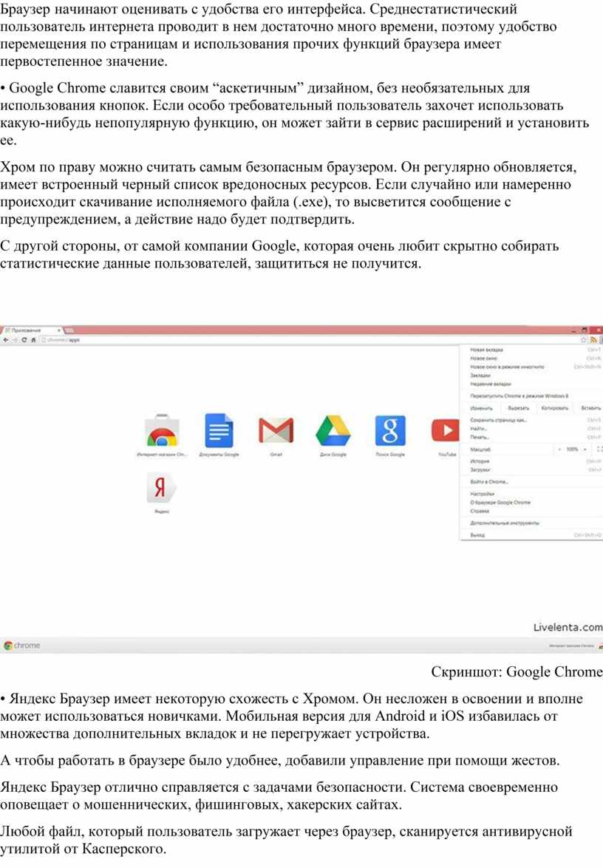Launch the Google Docs app icon

[219, 431]
